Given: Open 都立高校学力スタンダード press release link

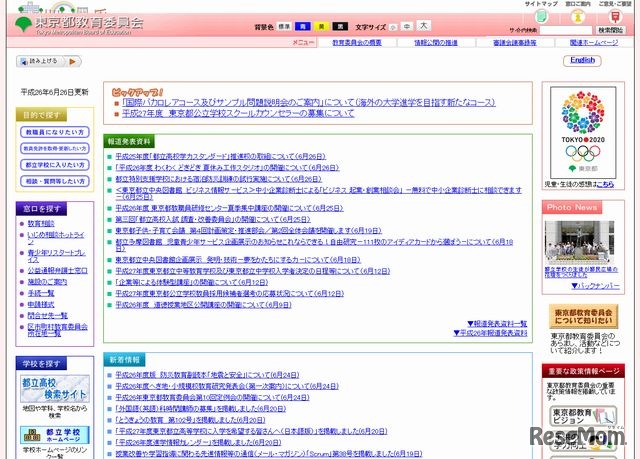Looking at the screenshot, I should (x=220, y=156).
